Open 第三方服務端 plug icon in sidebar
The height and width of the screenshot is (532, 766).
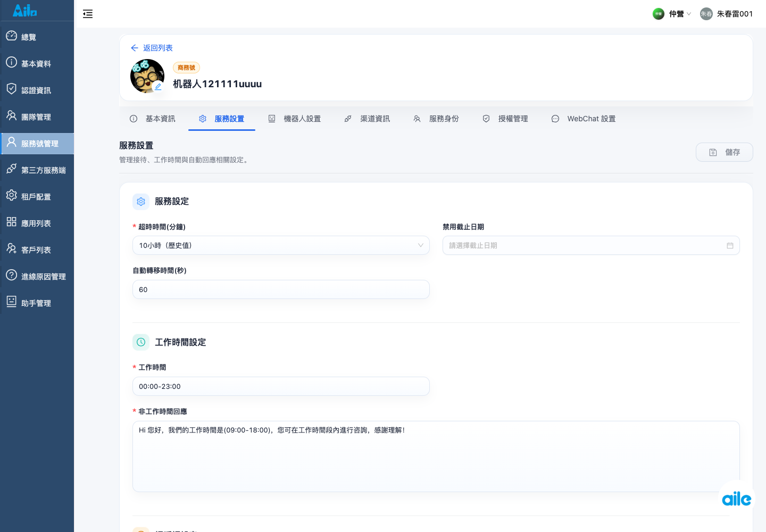coord(11,169)
